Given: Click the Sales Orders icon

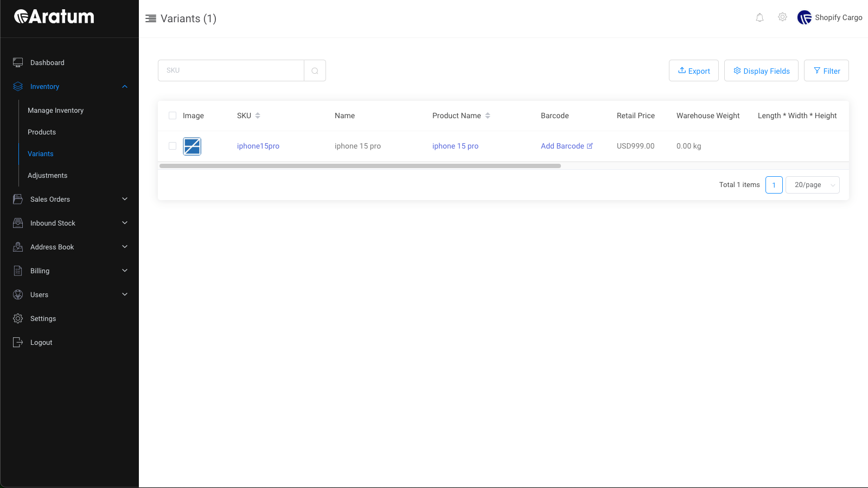Looking at the screenshot, I should (18, 199).
